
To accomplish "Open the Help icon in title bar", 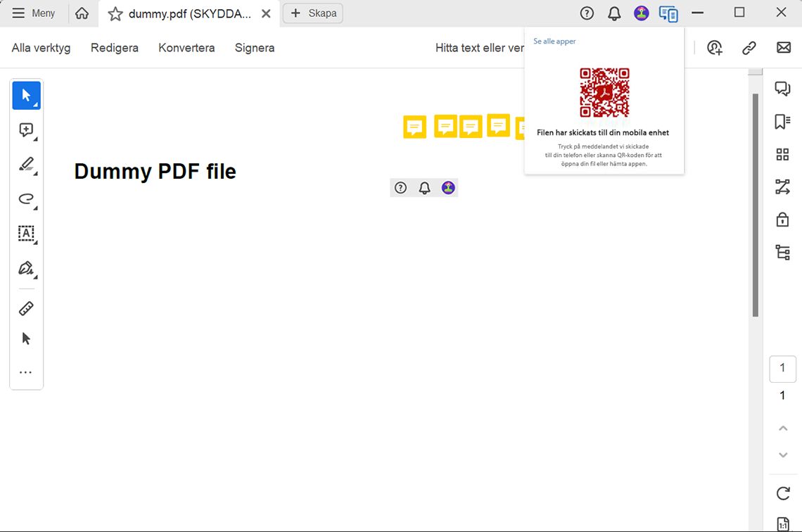I will (x=587, y=13).
